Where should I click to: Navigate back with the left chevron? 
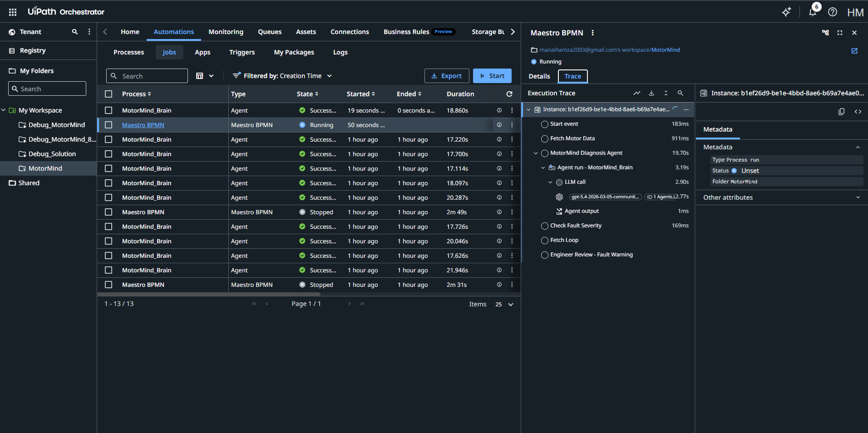(x=105, y=32)
